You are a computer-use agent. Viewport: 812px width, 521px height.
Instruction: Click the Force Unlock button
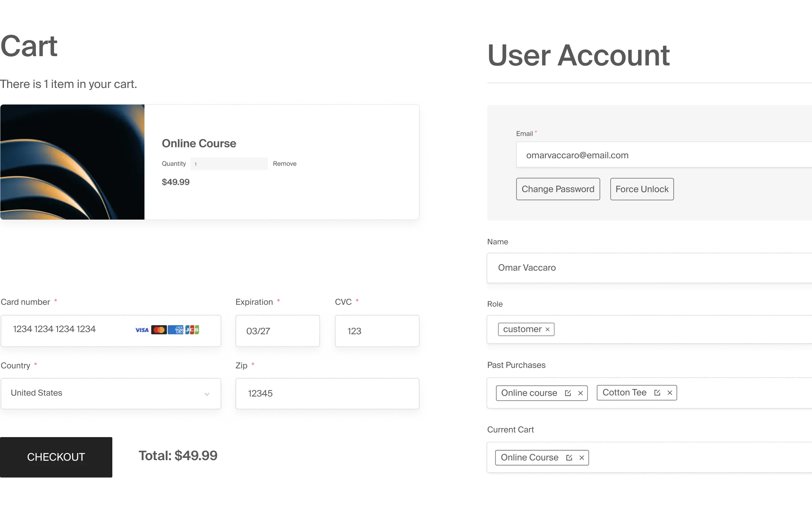click(x=642, y=189)
